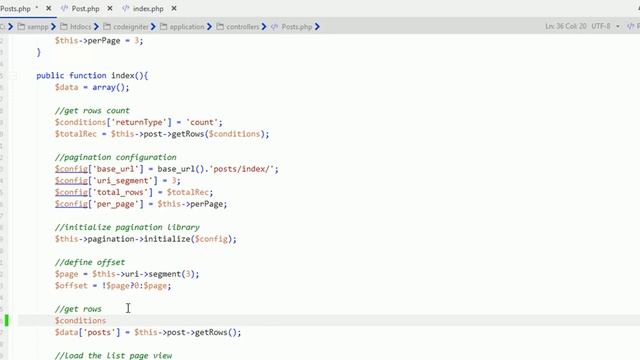Click the xampp folder icon in breadcrumb
Viewport: 640px width, 360px height.
21,27
